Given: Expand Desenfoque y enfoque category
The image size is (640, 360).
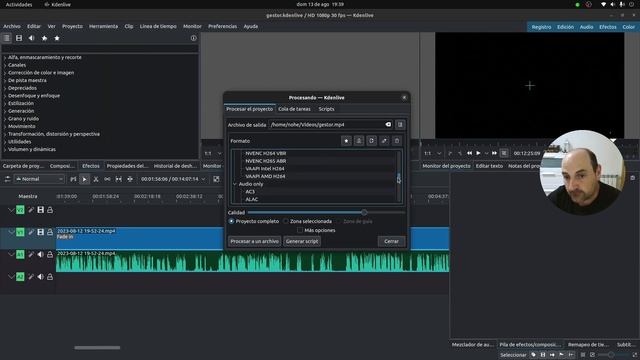Looking at the screenshot, I should pyautogui.click(x=5, y=96).
